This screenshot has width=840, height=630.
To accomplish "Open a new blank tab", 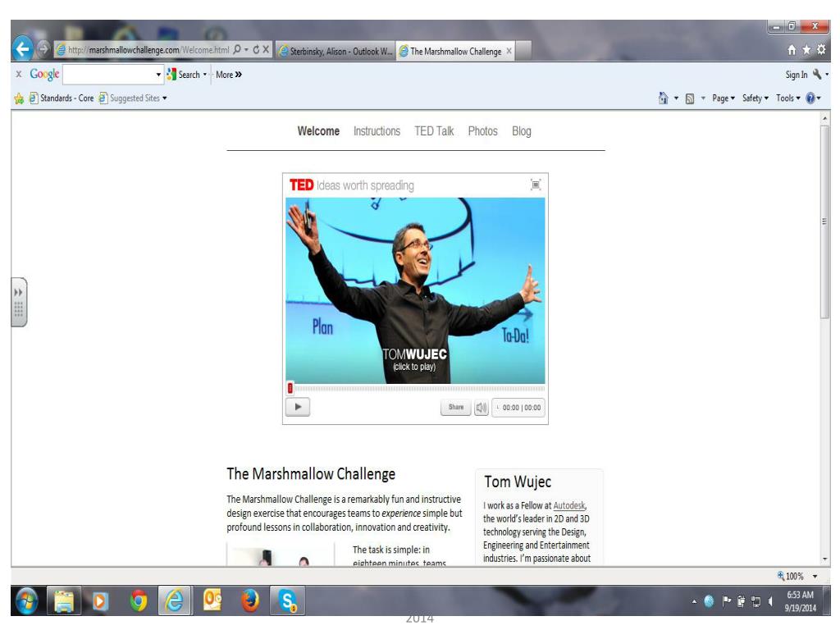I will pos(523,51).
